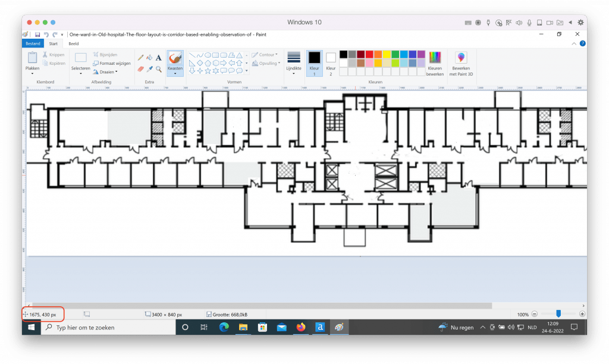The width and height of the screenshot is (609, 364).
Task: Switch to the Beeld tab
Action: (74, 43)
